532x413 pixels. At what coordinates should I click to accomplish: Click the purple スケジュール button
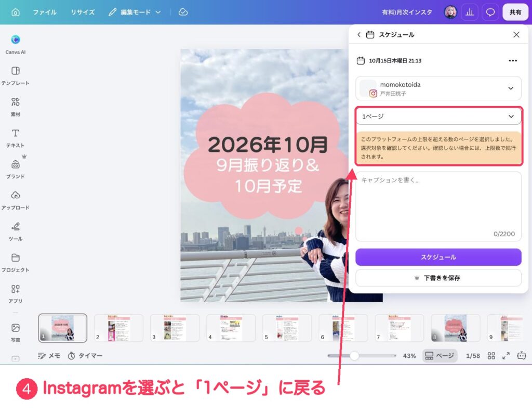click(438, 257)
